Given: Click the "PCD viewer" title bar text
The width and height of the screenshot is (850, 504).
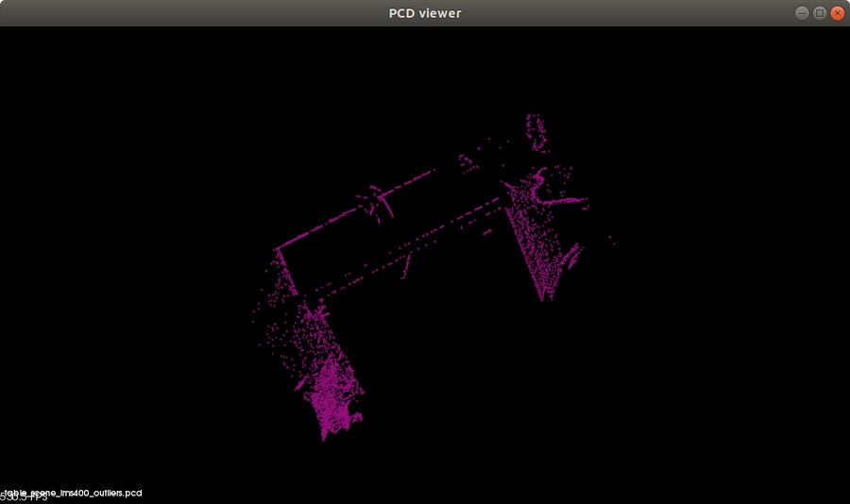Looking at the screenshot, I should (425, 13).
